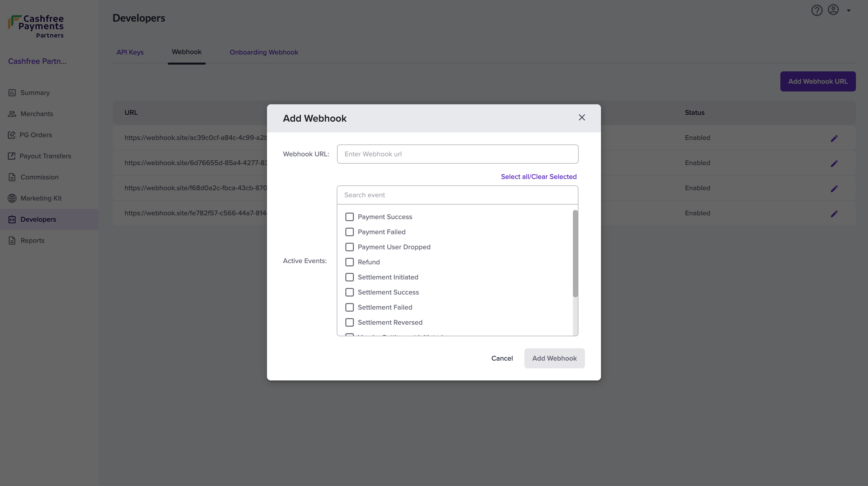Click the Merchants people icon
868x486 pixels.
click(12, 114)
